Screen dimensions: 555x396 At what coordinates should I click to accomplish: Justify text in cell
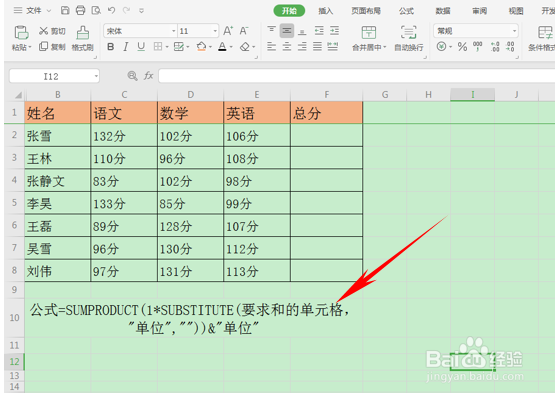pyautogui.click(x=317, y=46)
